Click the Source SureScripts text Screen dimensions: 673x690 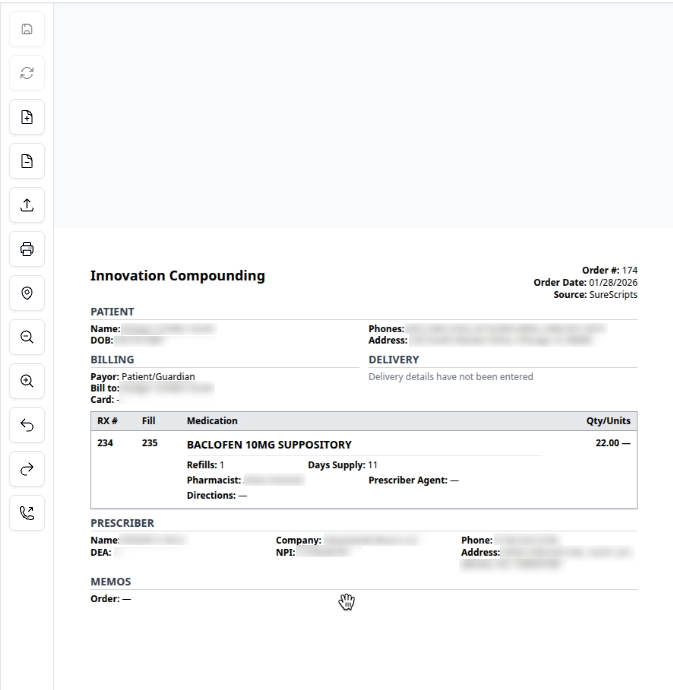[595, 295]
